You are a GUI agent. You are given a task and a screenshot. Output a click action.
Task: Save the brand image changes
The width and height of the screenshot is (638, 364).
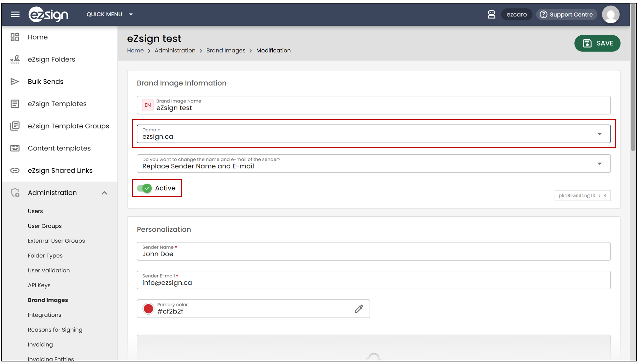(597, 43)
